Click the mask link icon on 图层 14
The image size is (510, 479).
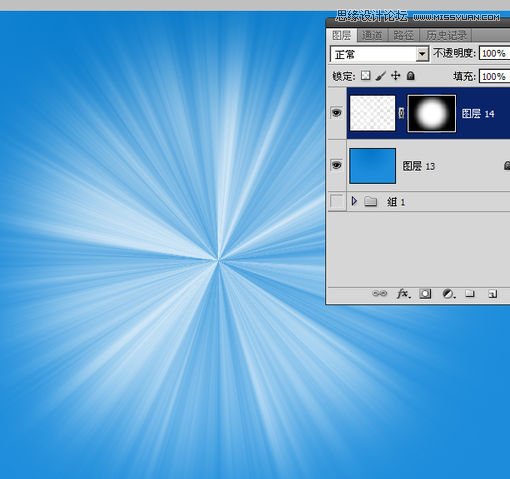(401, 113)
